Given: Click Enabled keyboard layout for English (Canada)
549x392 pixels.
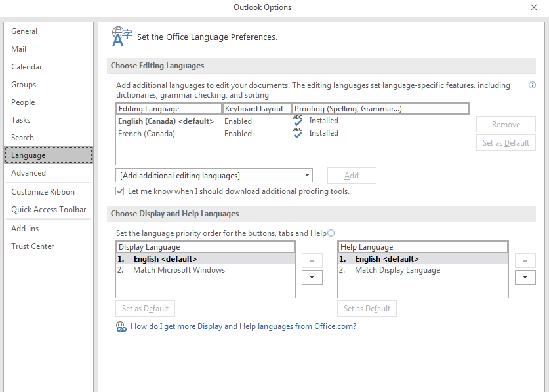Looking at the screenshot, I should (x=238, y=121).
